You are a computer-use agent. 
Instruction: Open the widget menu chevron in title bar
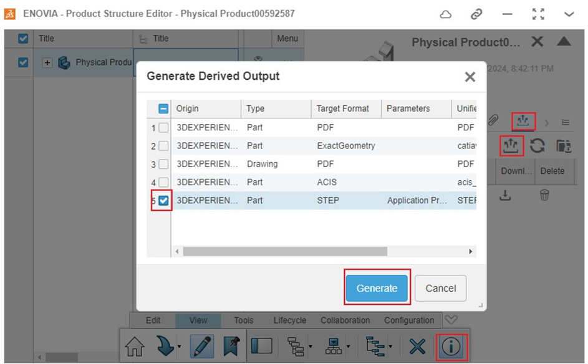pyautogui.click(x=569, y=14)
